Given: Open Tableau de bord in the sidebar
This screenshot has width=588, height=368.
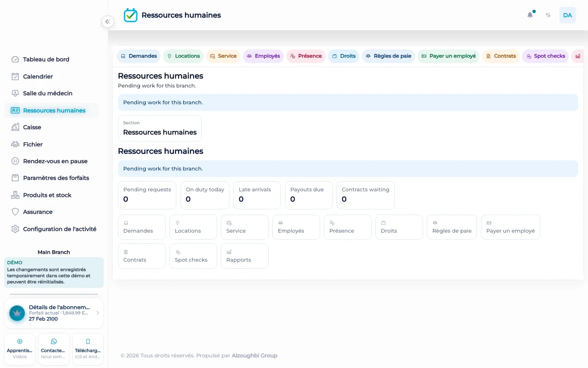Looking at the screenshot, I should (x=52, y=59).
